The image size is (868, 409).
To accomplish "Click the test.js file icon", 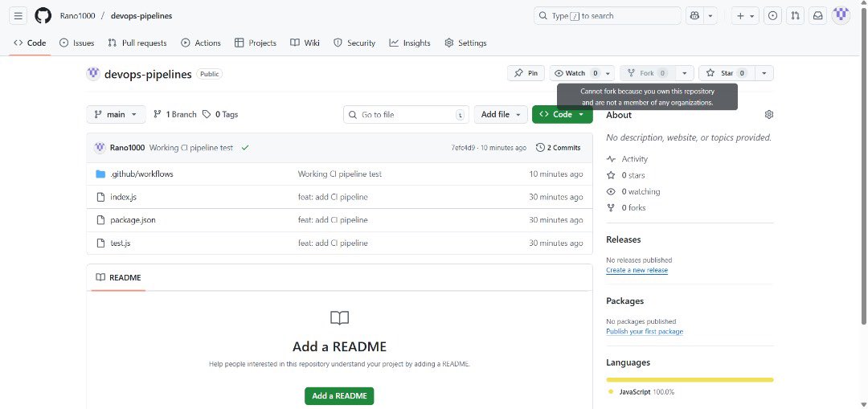I will [x=100, y=243].
